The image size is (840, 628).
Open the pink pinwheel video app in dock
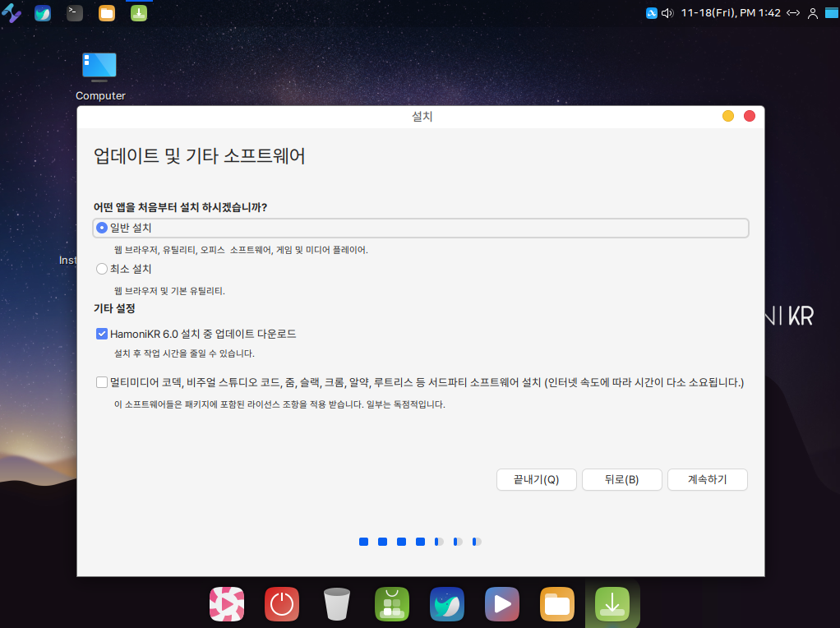pyautogui.click(x=227, y=604)
